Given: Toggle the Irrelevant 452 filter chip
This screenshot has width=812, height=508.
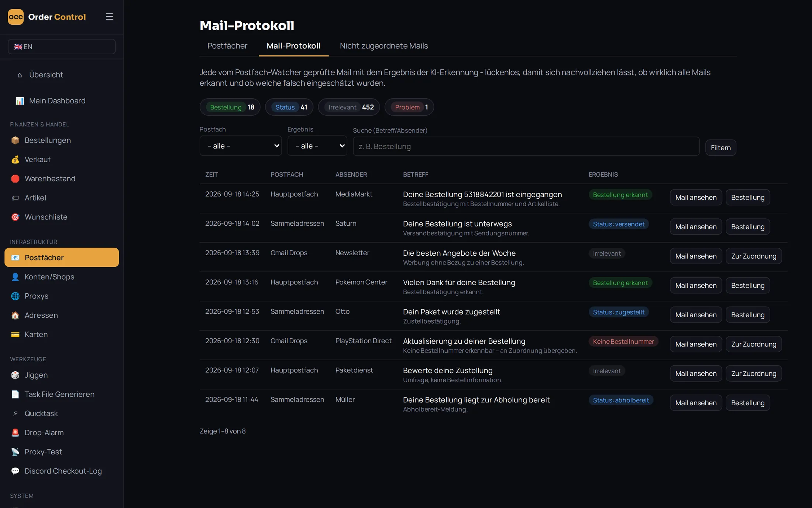Looking at the screenshot, I should 349,107.
